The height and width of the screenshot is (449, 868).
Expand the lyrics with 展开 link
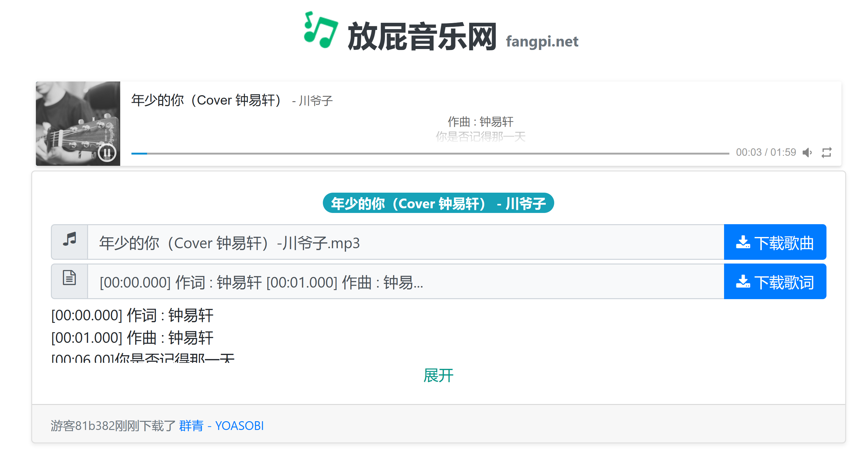[438, 375]
